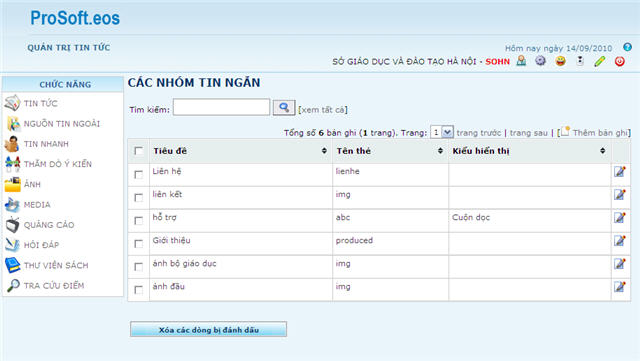The width and height of the screenshot is (640, 361).
Task: Click the Tìm kiếm search text field
Action: 221,107
